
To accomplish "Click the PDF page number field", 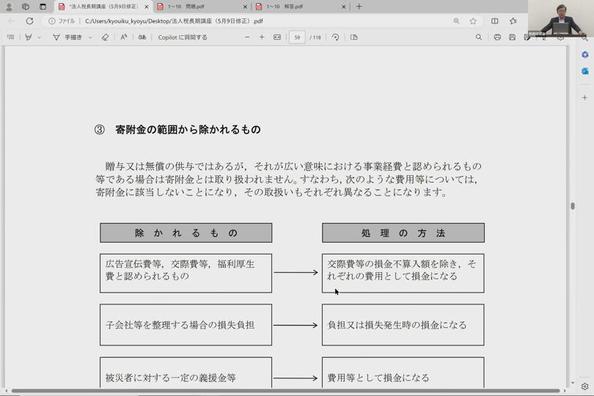I will click(297, 37).
